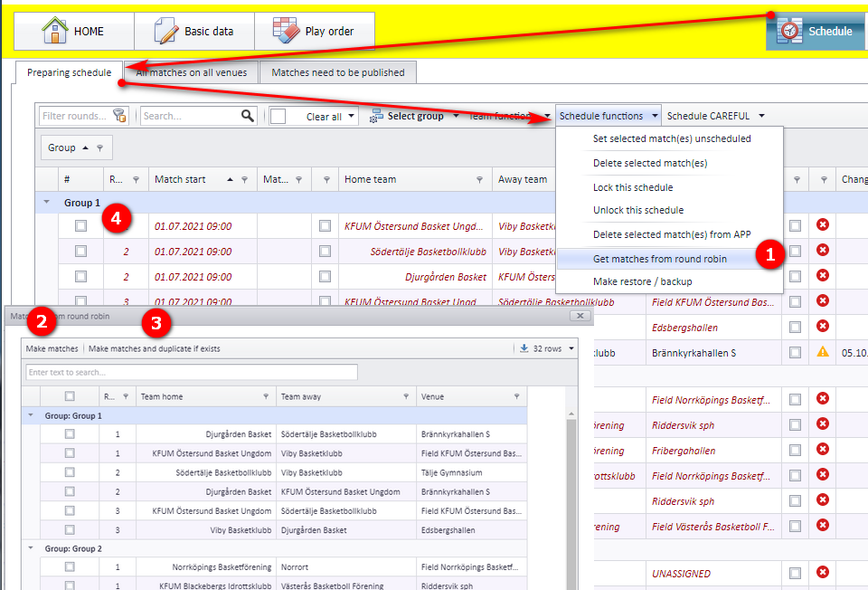The height and width of the screenshot is (590, 868).
Task: Click the Filter rounds input field
Action: pyautogui.click(x=76, y=116)
